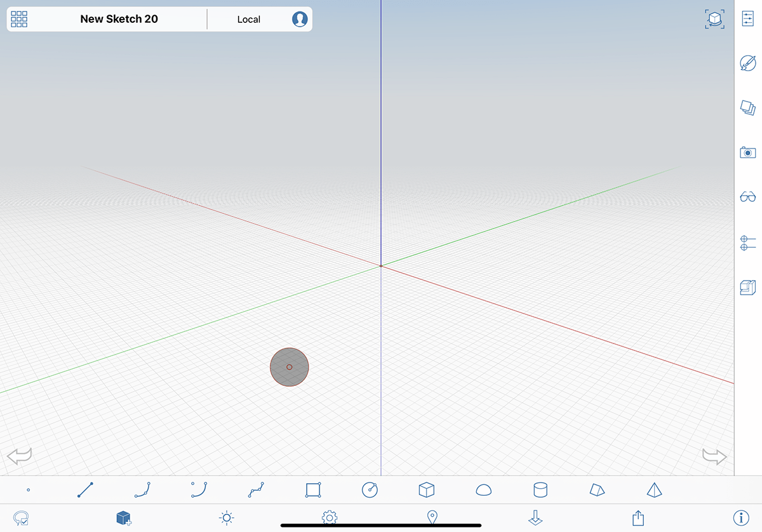Open the pen style settings
This screenshot has height=532, width=762.
pyautogui.click(x=748, y=63)
